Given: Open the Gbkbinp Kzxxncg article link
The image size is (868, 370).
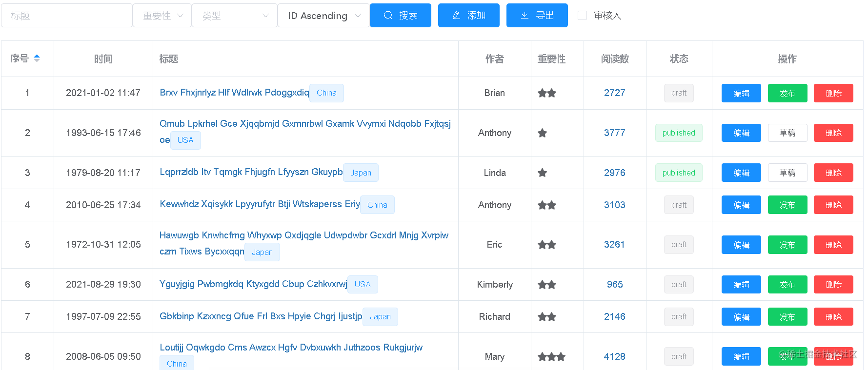Looking at the screenshot, I should click(x=261, y=316).
